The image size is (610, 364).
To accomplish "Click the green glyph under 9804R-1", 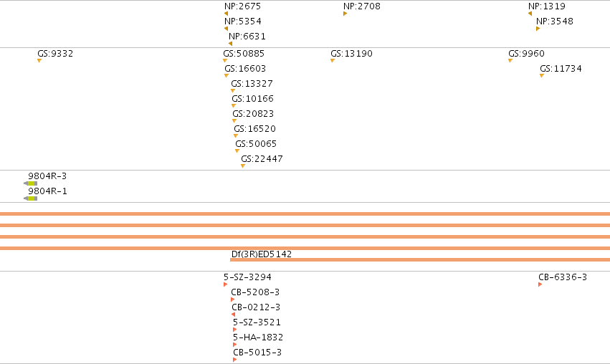I will (31, 198).
